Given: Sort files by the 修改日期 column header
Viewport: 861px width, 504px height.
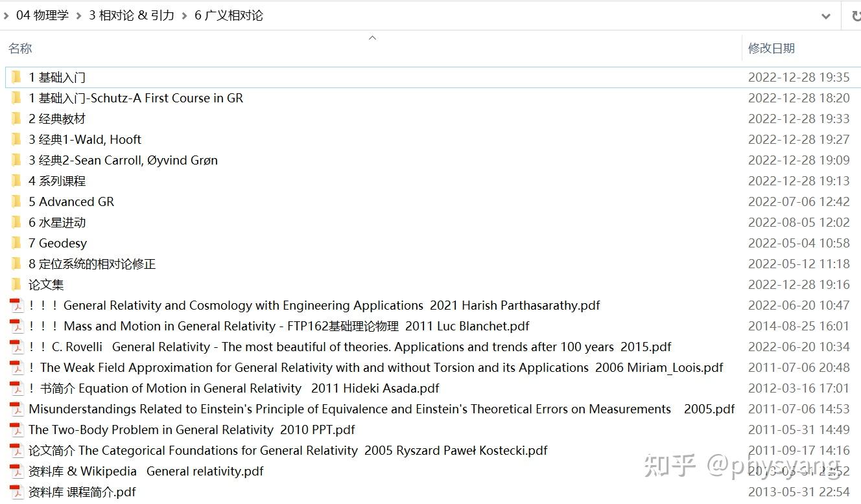Looking at the screenshot, I should point(772,49).
